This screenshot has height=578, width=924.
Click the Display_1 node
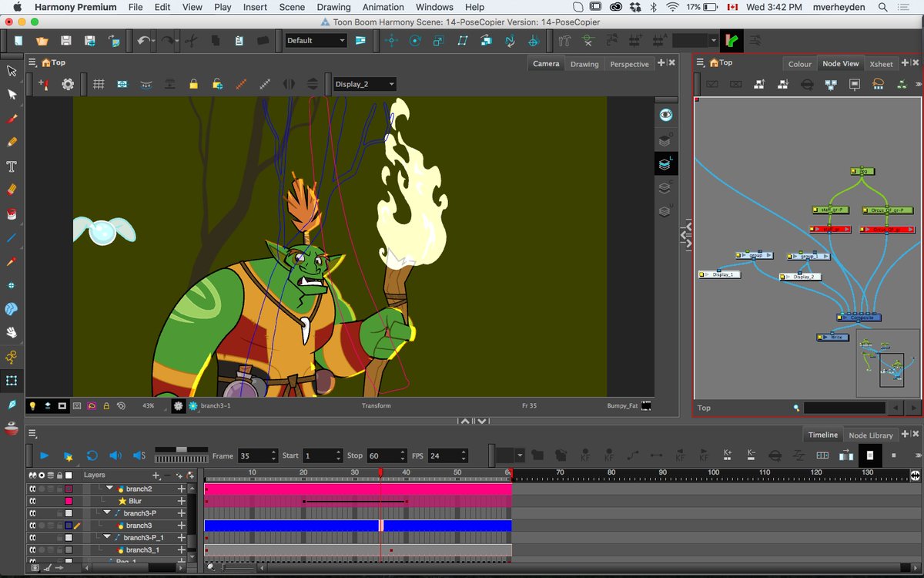pos(719,274)
